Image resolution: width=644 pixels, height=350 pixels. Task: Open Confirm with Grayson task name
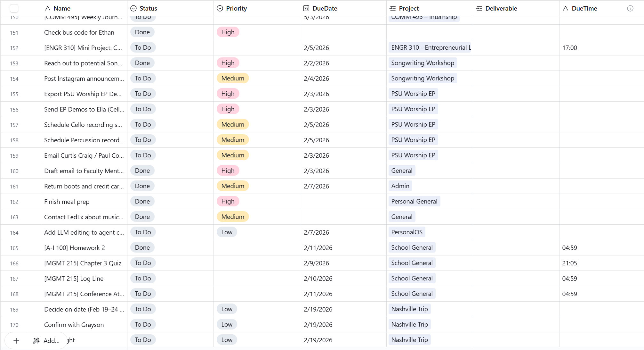(x=74, y=325)
